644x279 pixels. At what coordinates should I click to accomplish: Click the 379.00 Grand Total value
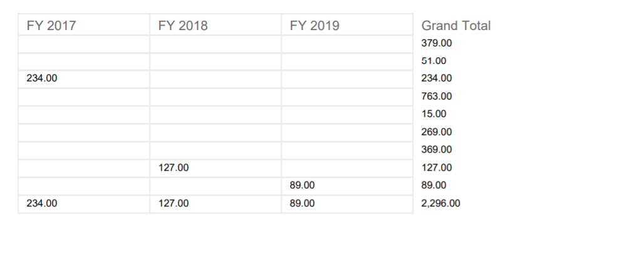tap(437, 43)
